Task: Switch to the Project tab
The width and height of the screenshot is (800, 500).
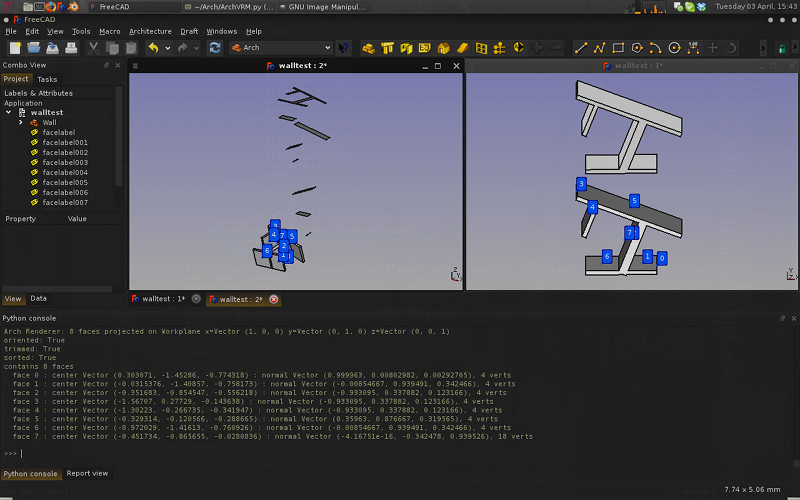Action: click(x=16, y=79)
